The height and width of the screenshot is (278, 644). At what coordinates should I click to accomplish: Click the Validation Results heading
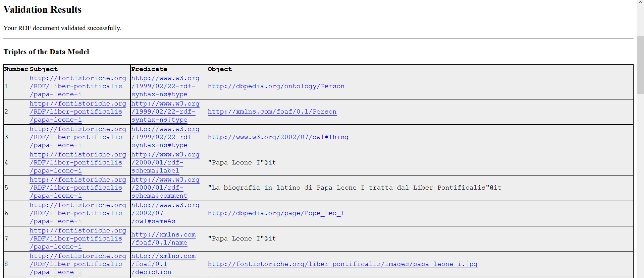(42, 10)
